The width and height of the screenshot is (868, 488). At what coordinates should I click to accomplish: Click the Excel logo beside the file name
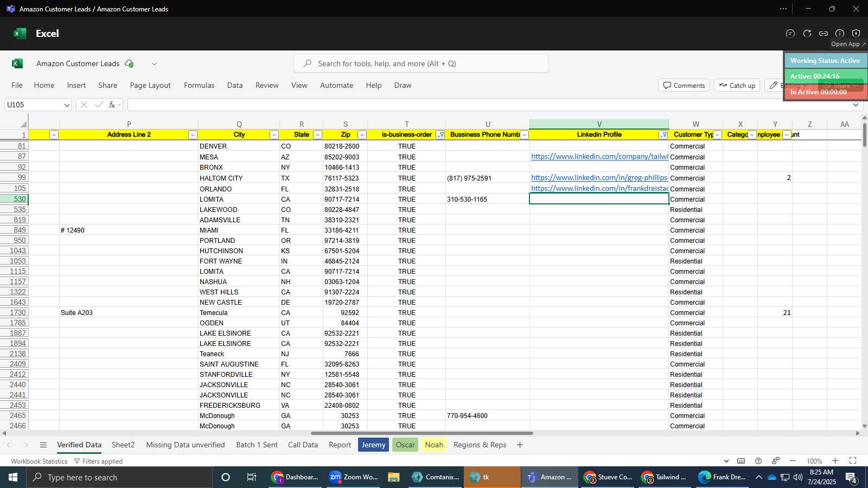17,63
